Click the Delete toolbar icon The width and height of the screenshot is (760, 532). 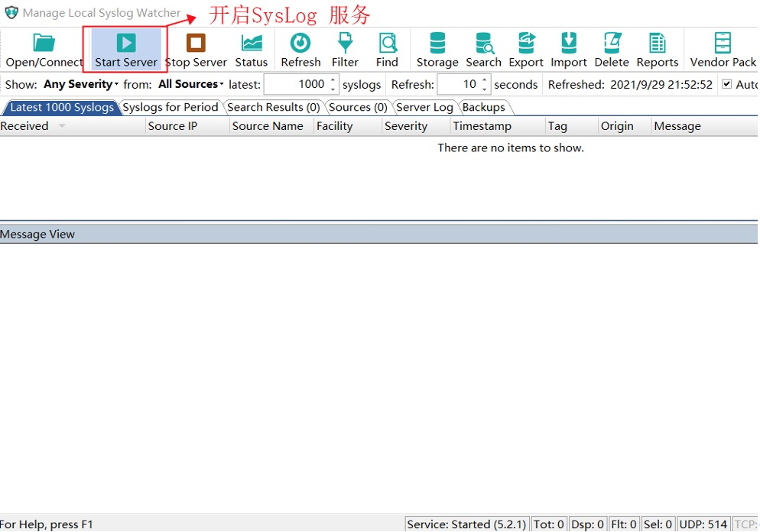click(x=612, y=43)
